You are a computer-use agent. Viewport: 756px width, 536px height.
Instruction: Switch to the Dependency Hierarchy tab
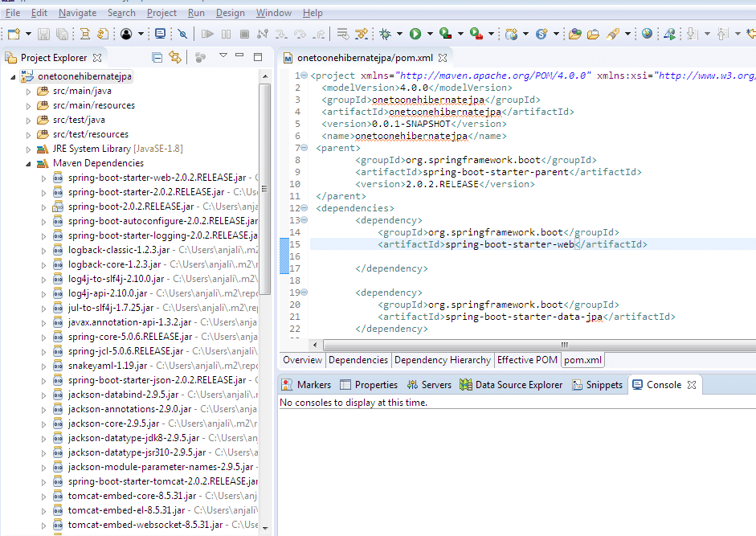click(442, 360)
